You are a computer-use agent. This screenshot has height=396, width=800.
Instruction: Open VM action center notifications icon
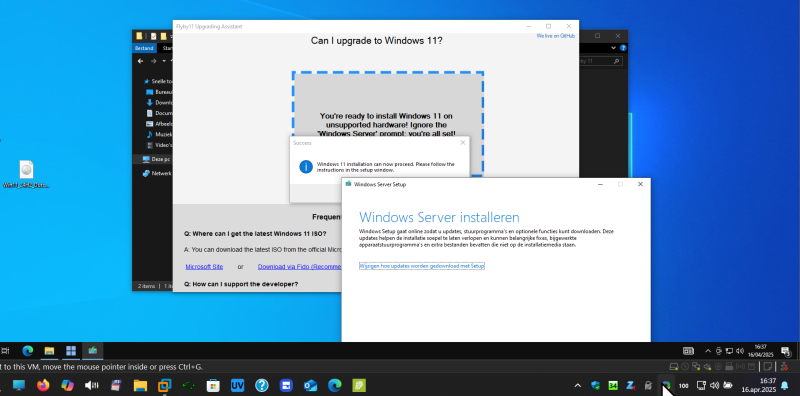pos(786,351)
